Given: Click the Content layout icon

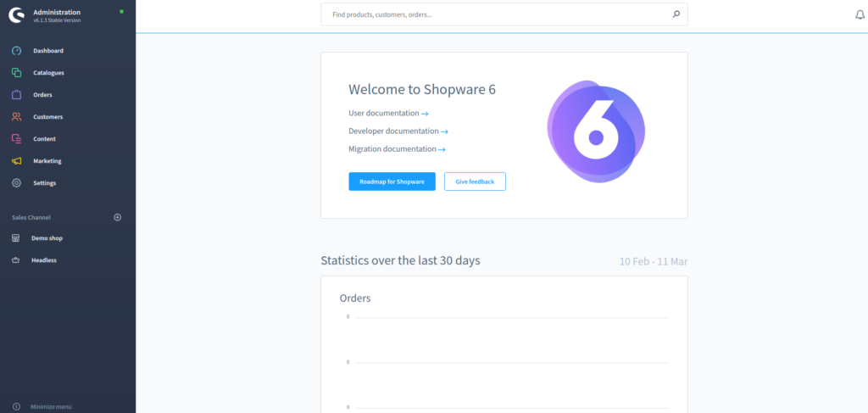Looking at the screenshot, I should [17, 139].
